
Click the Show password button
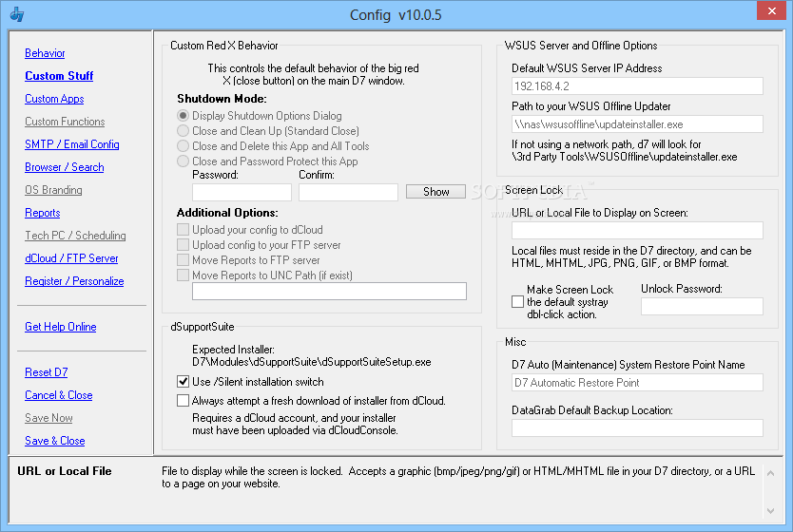pyautogui.click(x=435, y=192)
